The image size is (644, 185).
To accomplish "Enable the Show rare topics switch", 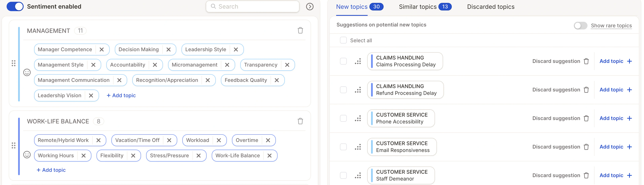I will [x=581, y=25].
